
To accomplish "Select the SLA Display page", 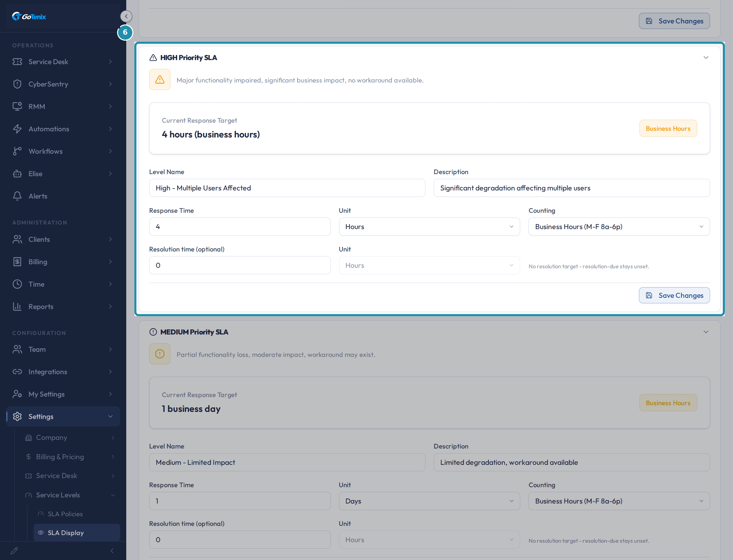I will [x=77, y=533].
